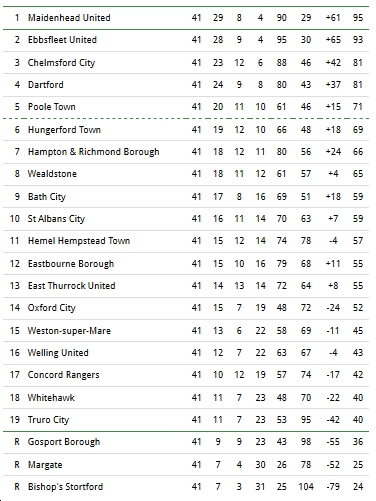Click the Ebbsfleet United team name
This screenshot has height=501, width=376.
[x=62, y=40]
